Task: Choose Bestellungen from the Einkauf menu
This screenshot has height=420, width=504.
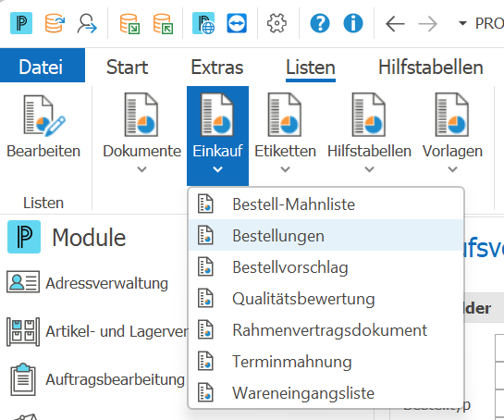Action: 326,235
